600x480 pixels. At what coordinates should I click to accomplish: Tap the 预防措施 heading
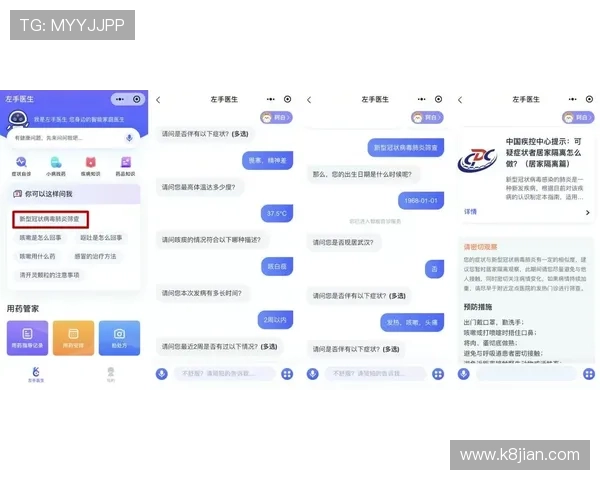(x=478, y=307)
